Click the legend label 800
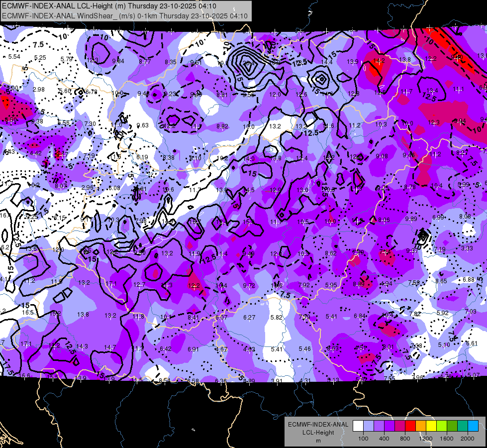This screenshot has height=448, width=487. [405, 439]
